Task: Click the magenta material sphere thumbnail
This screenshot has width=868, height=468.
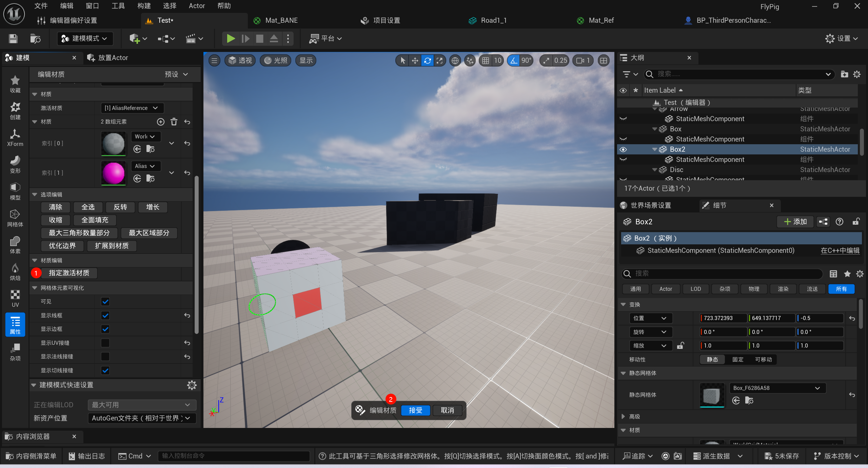Action: tap(113, 173)
